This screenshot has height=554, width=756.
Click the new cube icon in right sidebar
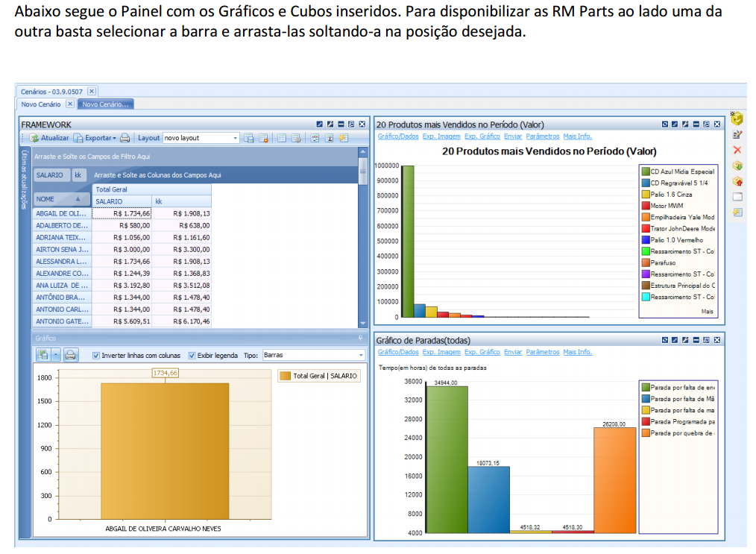[736, 118]
